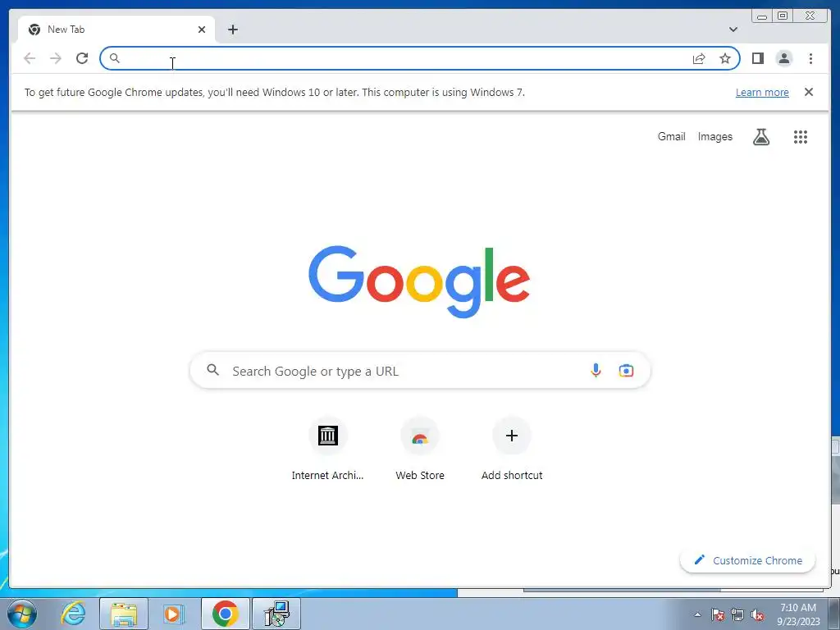Close the New Tab tab

[202, 30]
